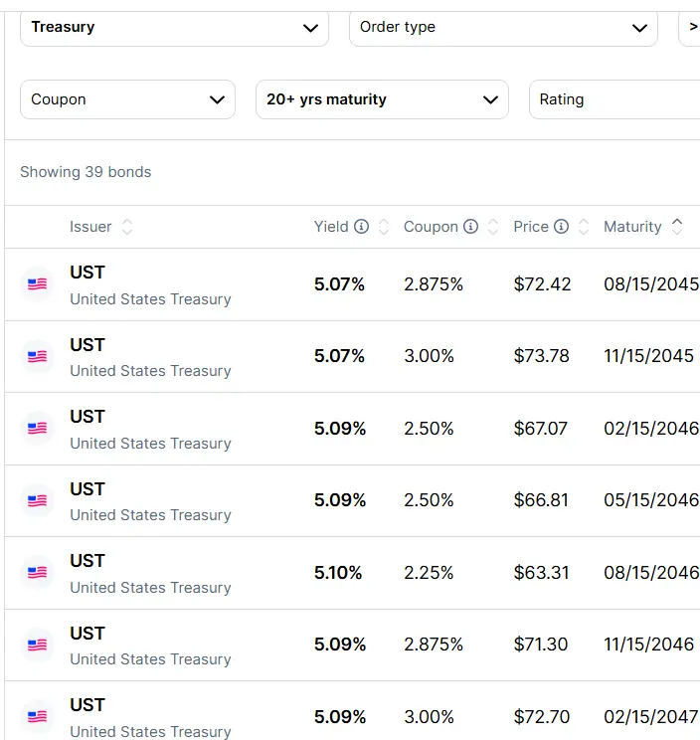
Task: Select price $72.42 cell
Action: pyautogui.click(x=543, y=284)
